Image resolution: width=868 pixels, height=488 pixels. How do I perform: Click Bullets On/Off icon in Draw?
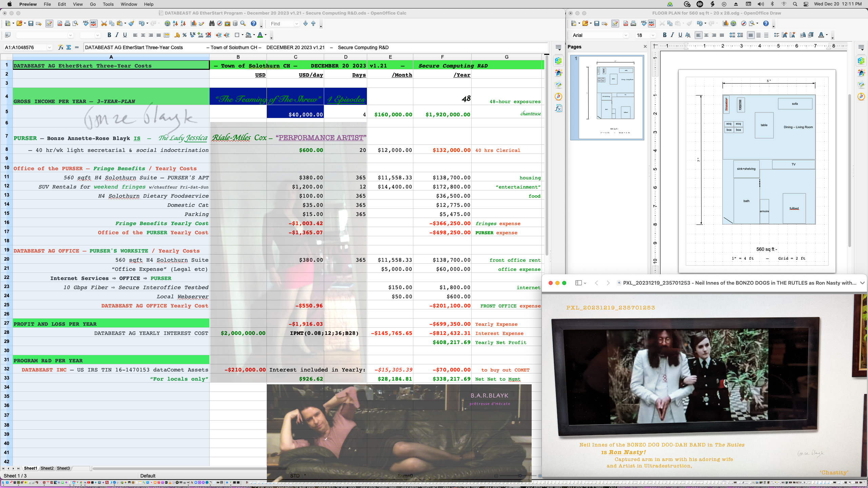pyautogui.click(x=776, y=35)
